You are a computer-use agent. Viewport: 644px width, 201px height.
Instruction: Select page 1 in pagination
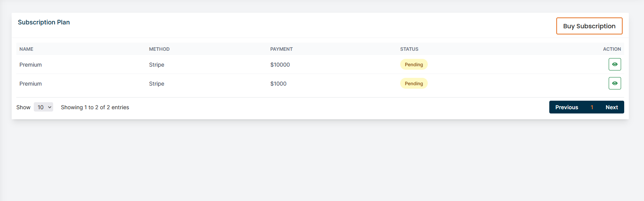tap(592, 107)
